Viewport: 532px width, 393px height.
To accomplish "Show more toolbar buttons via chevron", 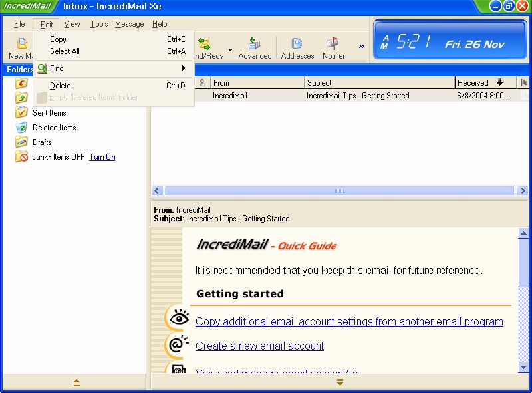I will click(x=362, y=47).
